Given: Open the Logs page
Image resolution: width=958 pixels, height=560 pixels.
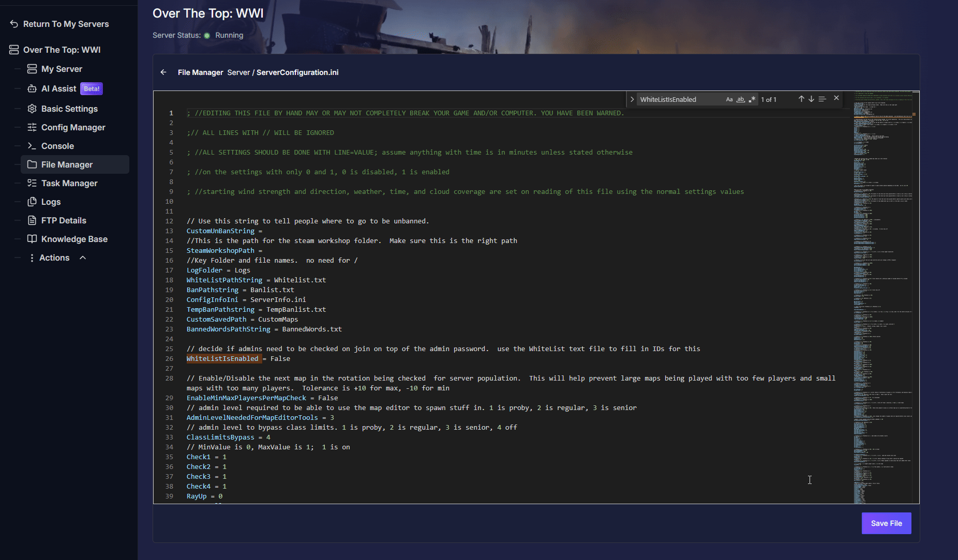Looking at the screenshot, I should click(51, 202).
